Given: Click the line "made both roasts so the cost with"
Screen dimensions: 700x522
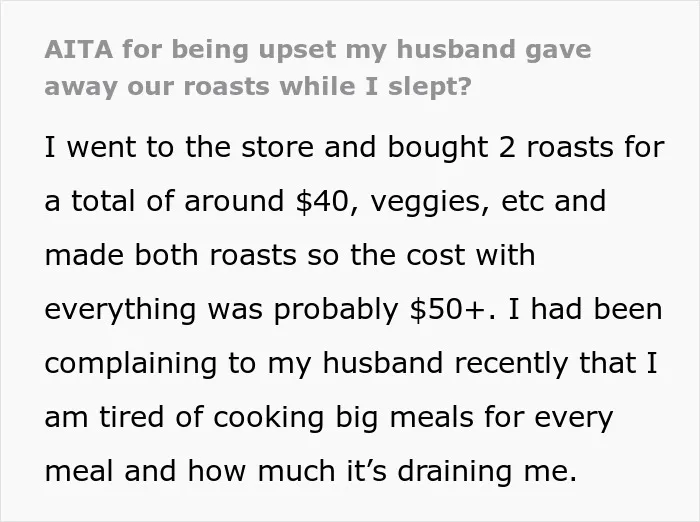Looking at the screenshot, I should [290, 255].
